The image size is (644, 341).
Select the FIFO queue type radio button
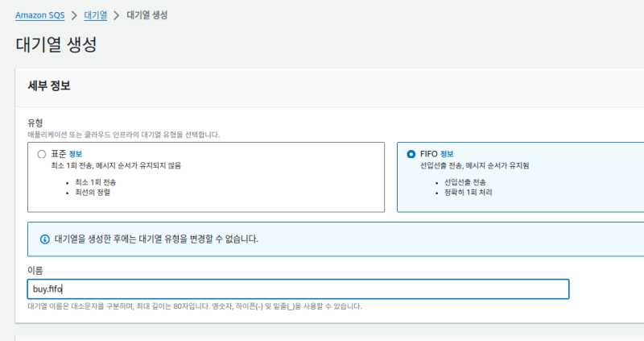tap(411, 153)
